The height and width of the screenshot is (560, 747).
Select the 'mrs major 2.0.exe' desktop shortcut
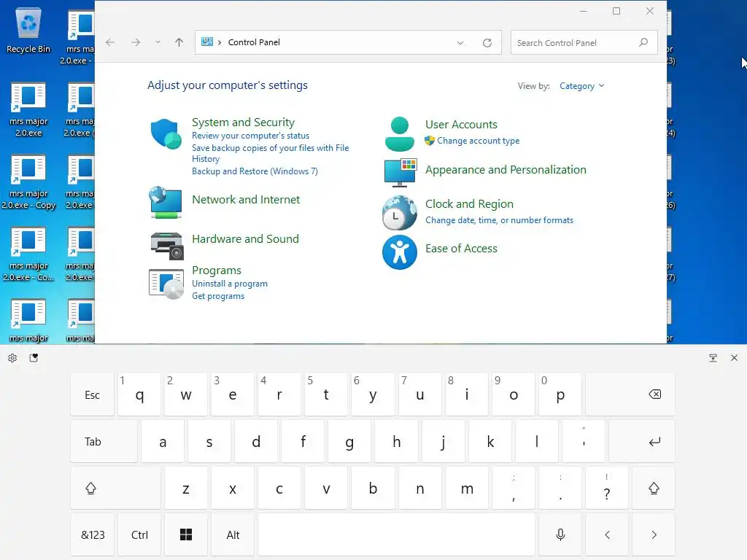[x=28, y=110]
